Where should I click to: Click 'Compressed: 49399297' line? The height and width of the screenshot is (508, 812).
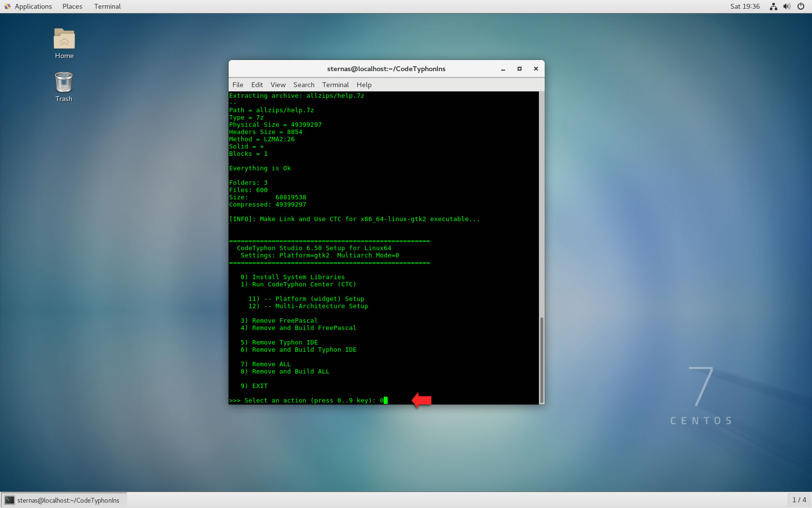click(268, 205)
